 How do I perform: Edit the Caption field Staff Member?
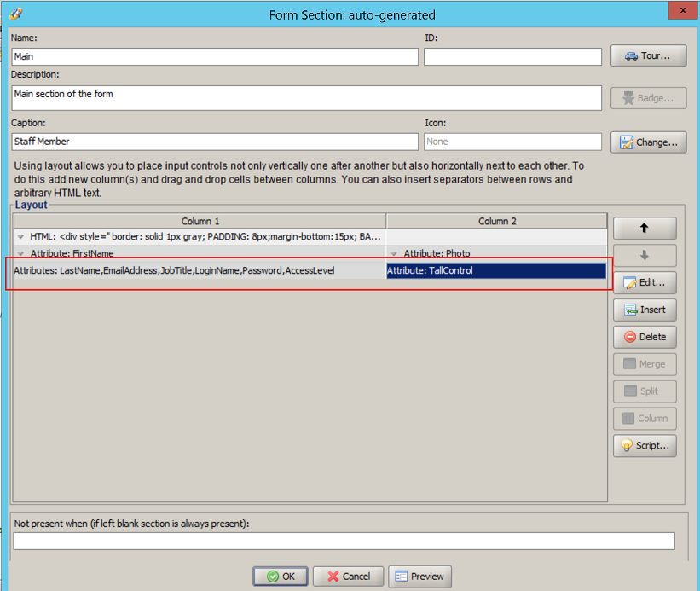215,142
